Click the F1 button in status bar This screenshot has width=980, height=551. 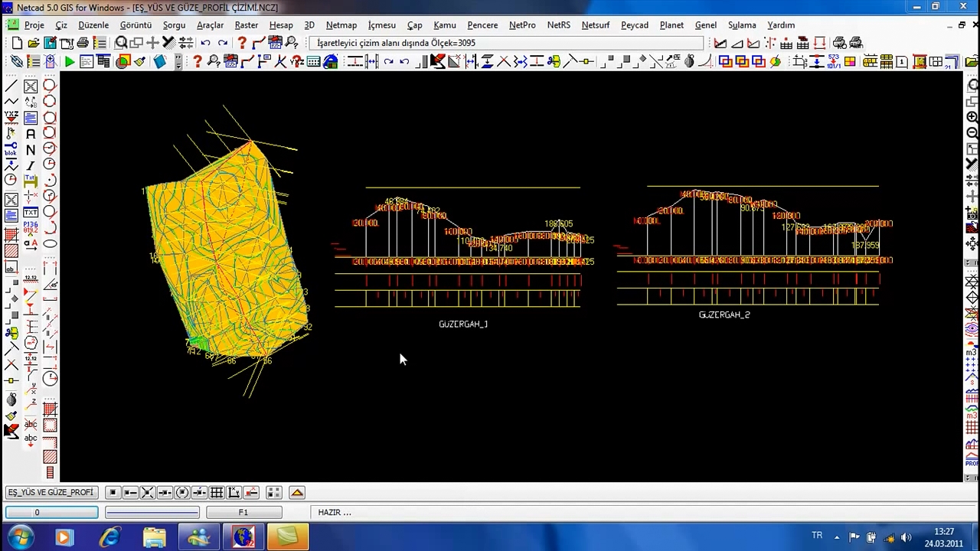(243, 513)
